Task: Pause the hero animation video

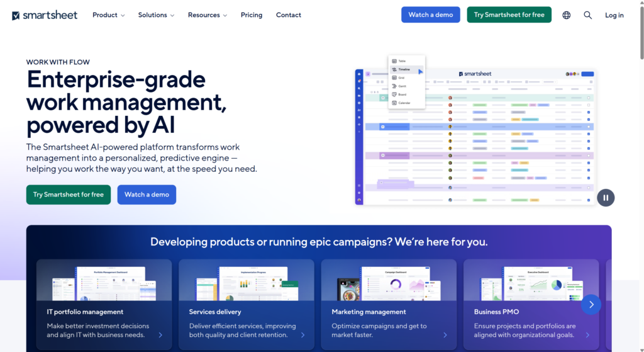Action: (606, 198)
